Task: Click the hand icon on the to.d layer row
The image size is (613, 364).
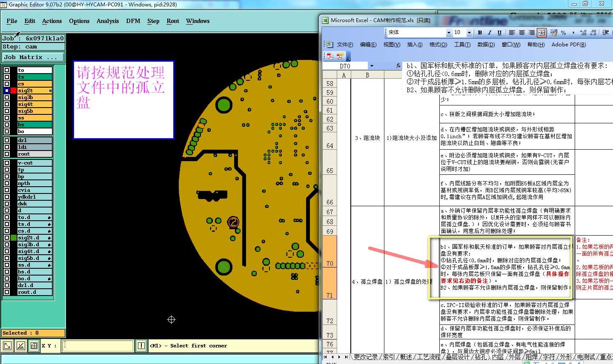Action: (x=49, y=217)
